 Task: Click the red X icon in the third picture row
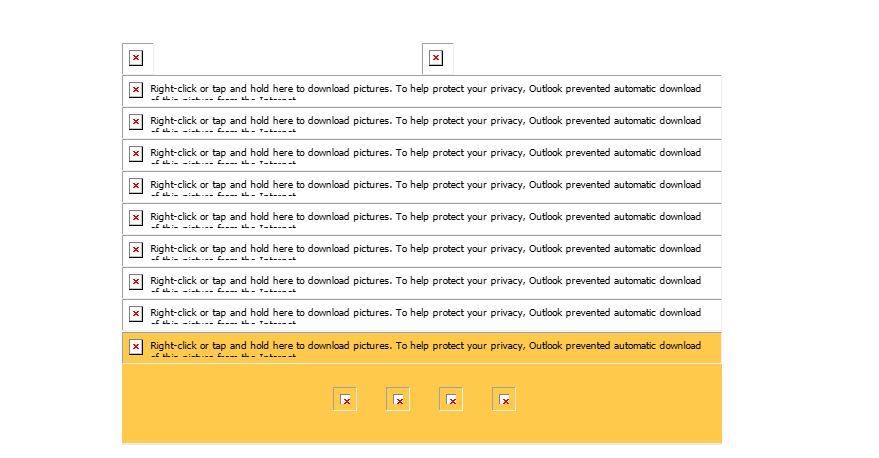click(x=136, y=154)
